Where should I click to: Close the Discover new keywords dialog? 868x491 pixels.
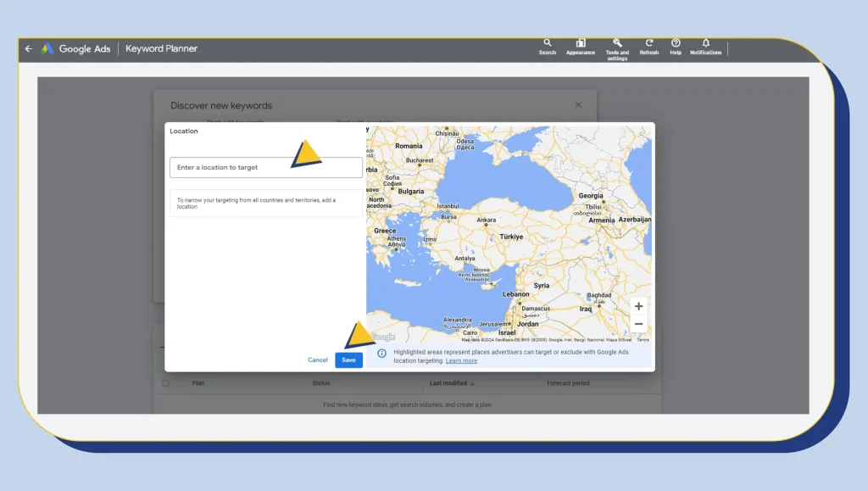(578, 104)
